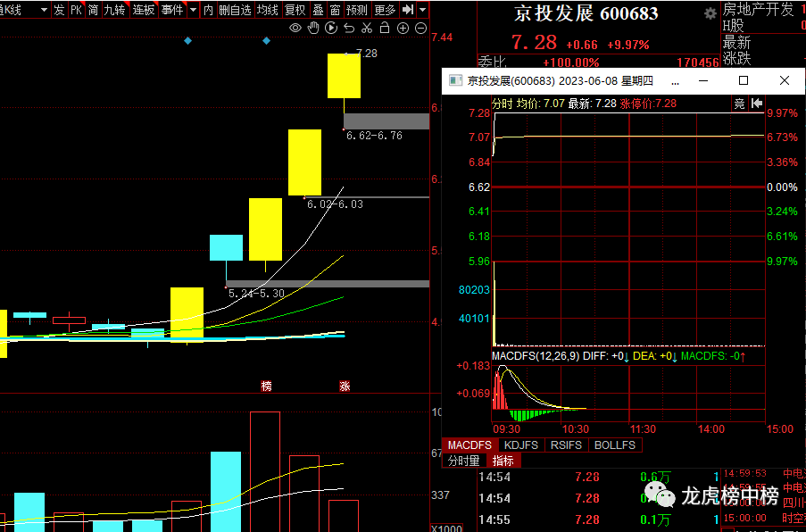
Task: Click the collapse arrow icon in intraday popup
Action: tap(755, 104)
